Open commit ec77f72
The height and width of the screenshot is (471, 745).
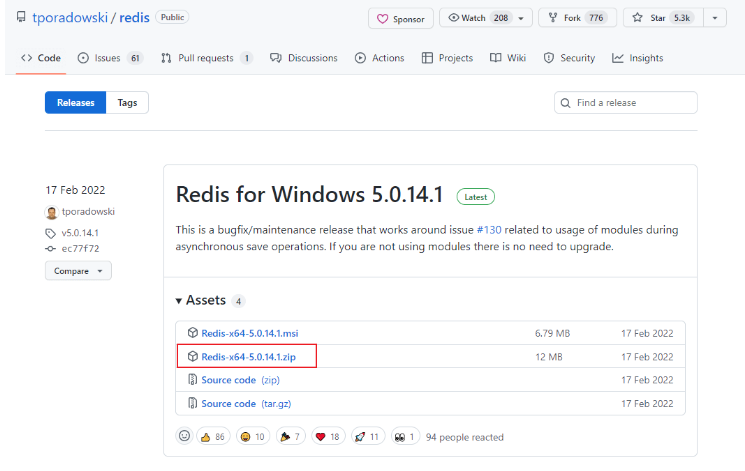click(x=80, y=249)
